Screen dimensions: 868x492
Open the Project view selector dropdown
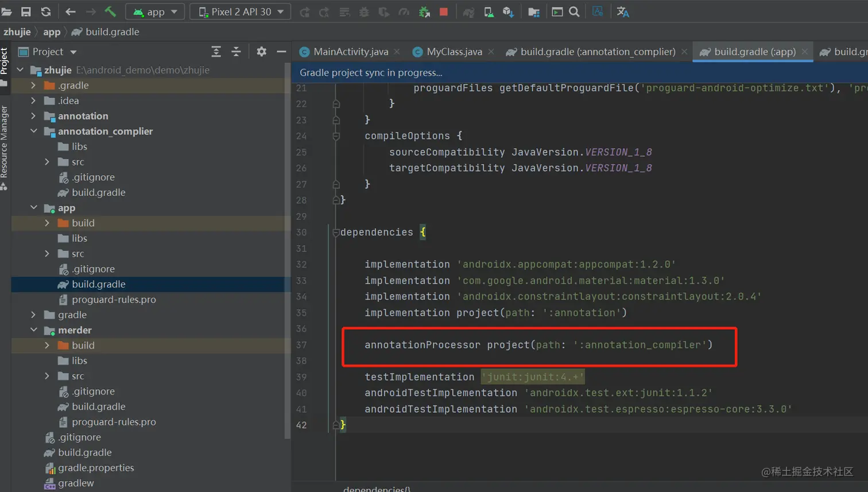73,52
